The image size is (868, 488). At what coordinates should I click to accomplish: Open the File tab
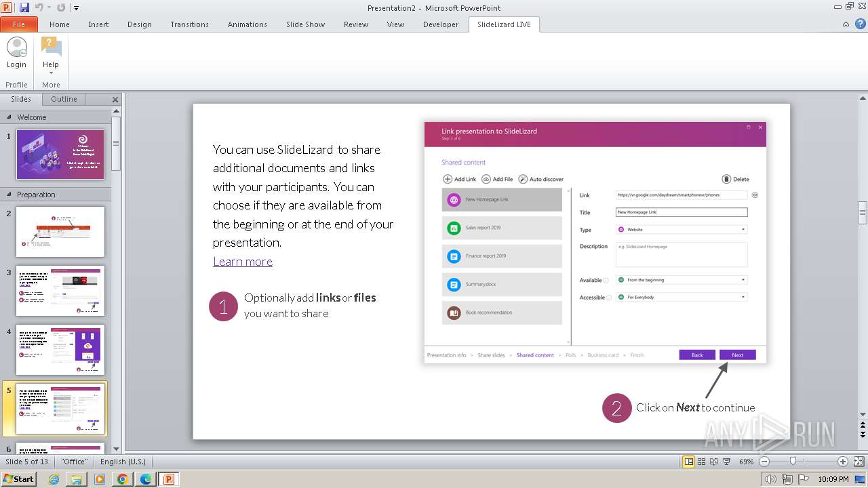coord(19,24)
